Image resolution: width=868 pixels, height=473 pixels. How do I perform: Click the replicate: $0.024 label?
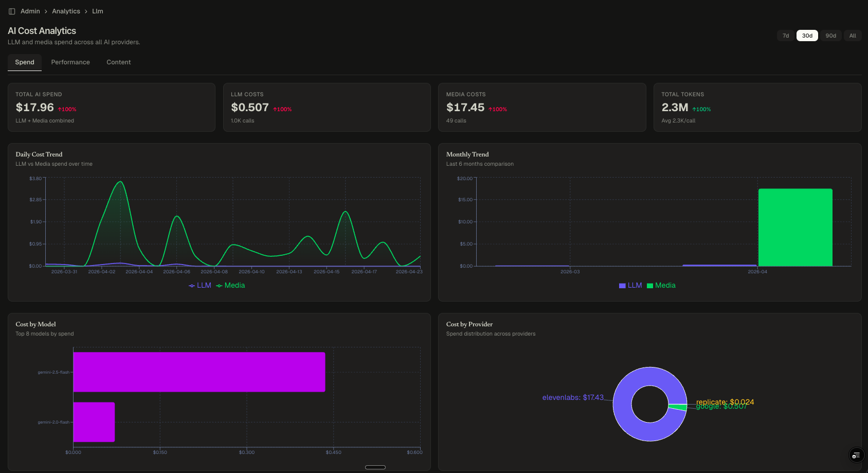[725, 401]
